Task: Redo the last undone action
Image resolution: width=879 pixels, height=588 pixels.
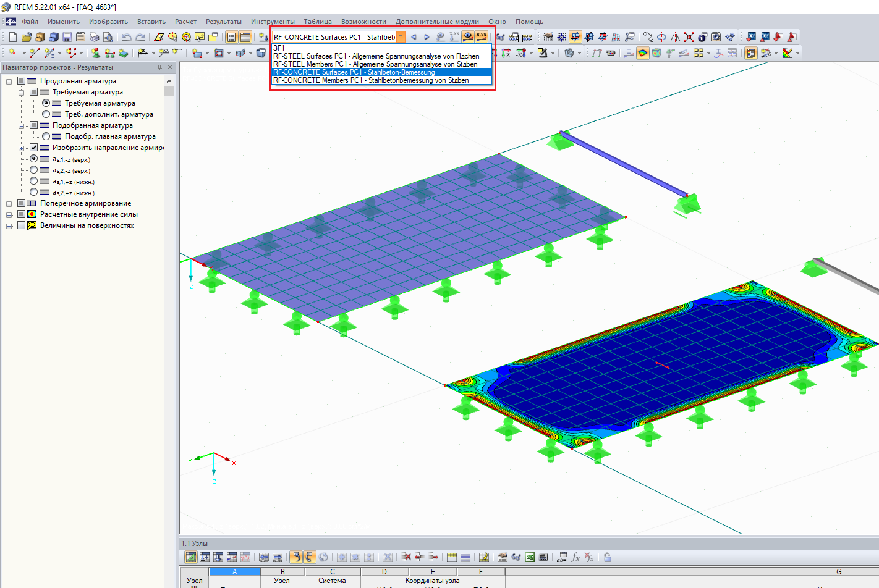Action: coord(141,37)
